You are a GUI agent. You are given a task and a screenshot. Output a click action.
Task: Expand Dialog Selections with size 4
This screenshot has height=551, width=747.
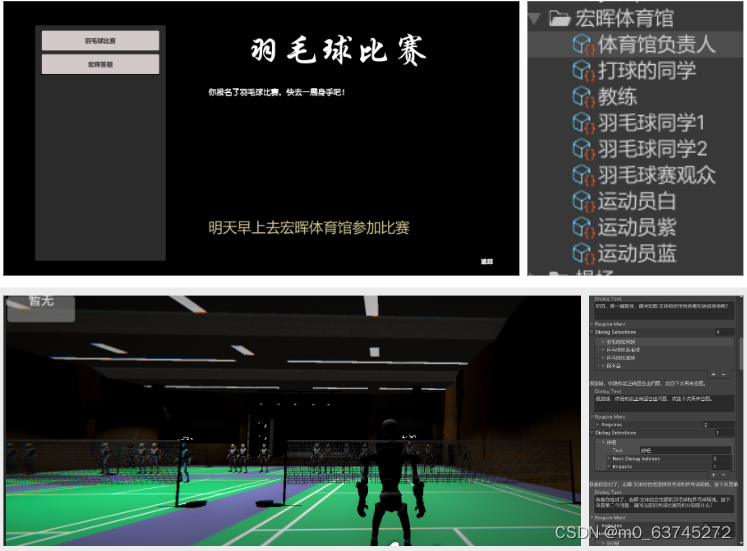(591, 332)
